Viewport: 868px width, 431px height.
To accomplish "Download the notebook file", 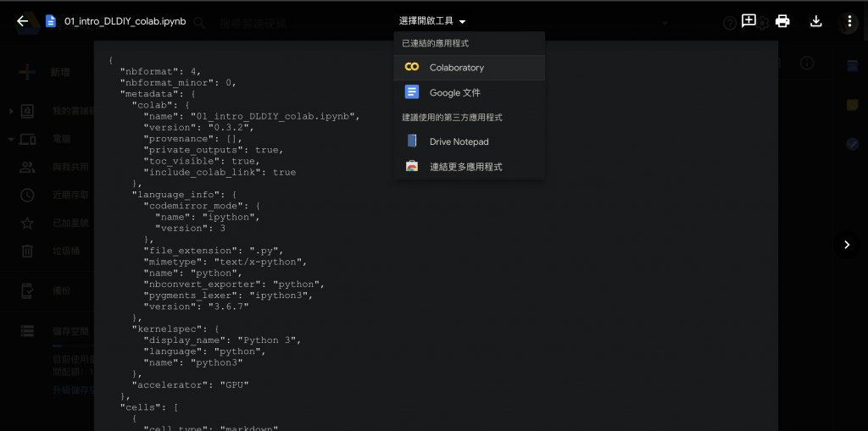I will 815,21.
